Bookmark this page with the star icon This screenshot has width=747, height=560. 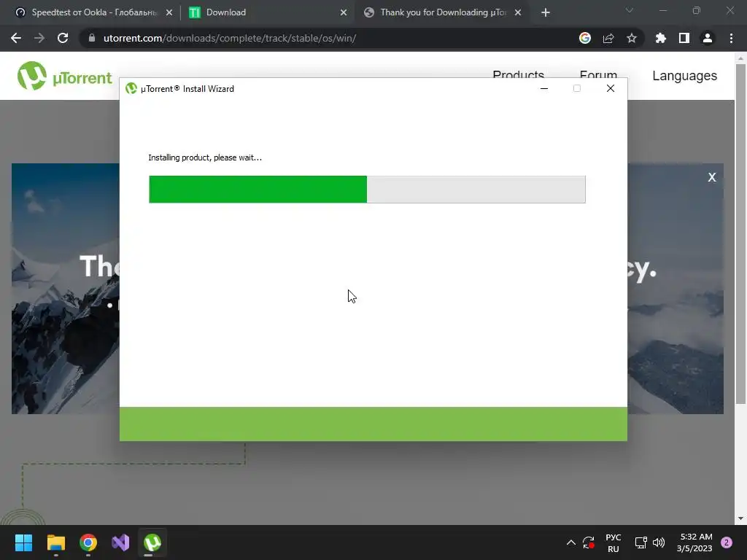pos(632,38)
